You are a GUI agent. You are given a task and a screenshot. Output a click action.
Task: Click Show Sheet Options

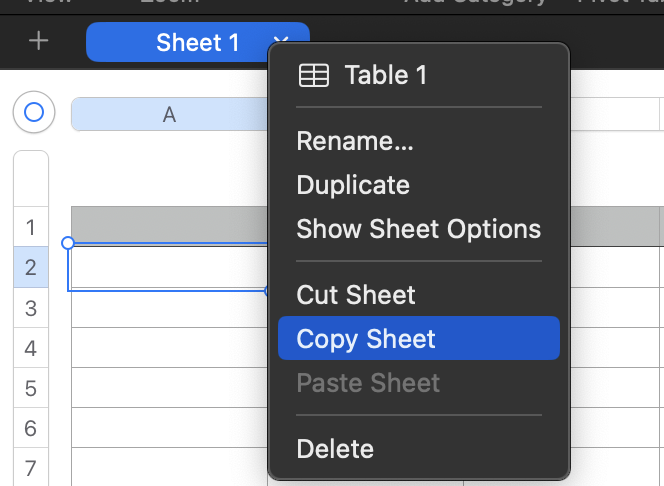tap(418, 229)
